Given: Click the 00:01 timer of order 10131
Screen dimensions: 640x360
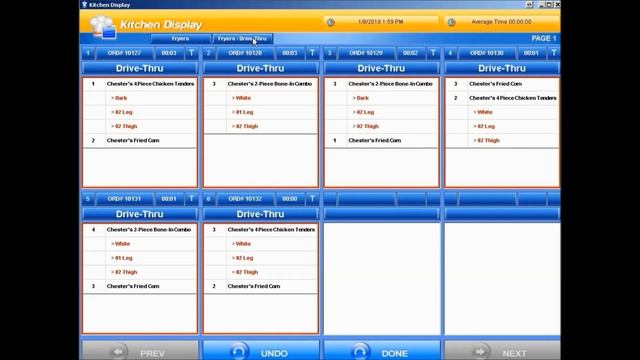Looking at the screenshot, I should pos(169,199).
